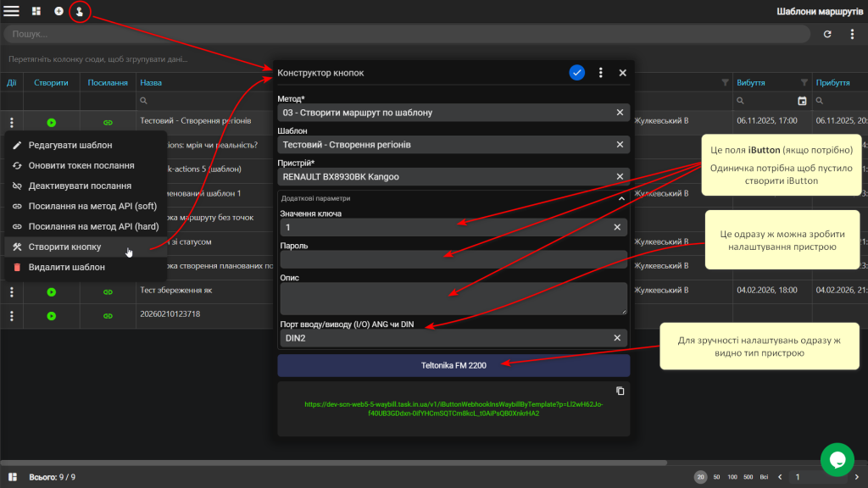Close the Конструктор кнопок dialog

(623, 73)
